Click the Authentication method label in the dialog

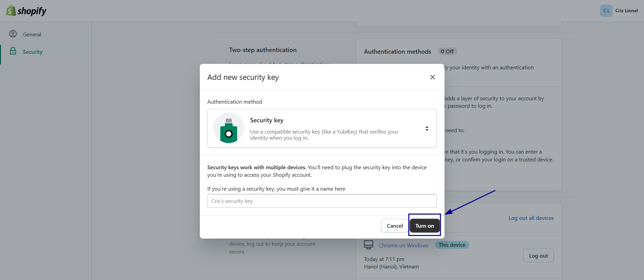coord(234,102)
